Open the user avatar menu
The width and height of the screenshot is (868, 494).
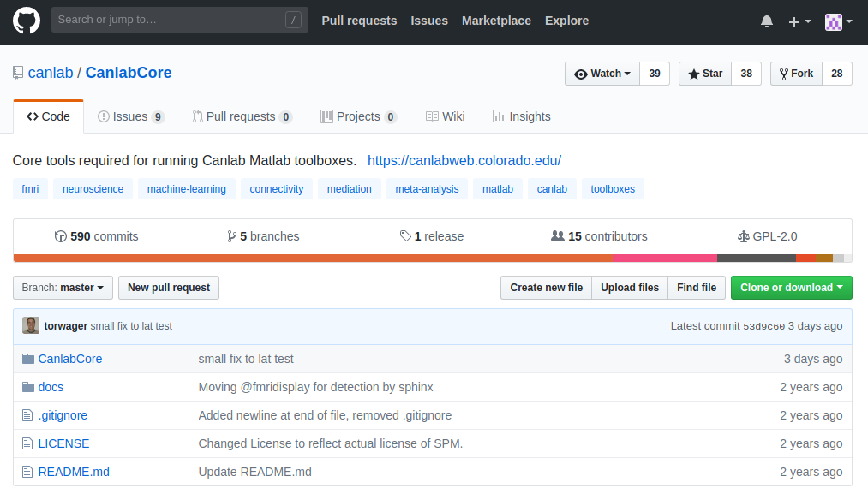tap(838, 21)
